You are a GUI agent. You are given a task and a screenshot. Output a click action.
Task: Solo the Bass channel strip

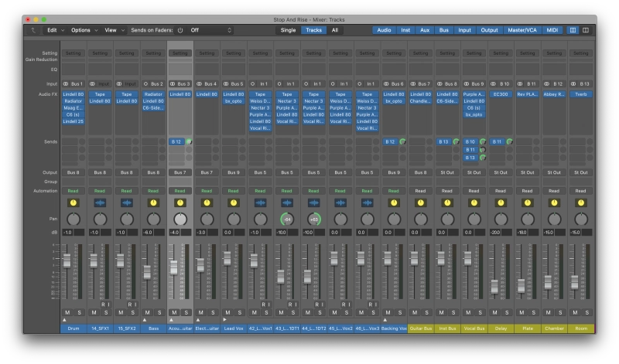[159, 311]
